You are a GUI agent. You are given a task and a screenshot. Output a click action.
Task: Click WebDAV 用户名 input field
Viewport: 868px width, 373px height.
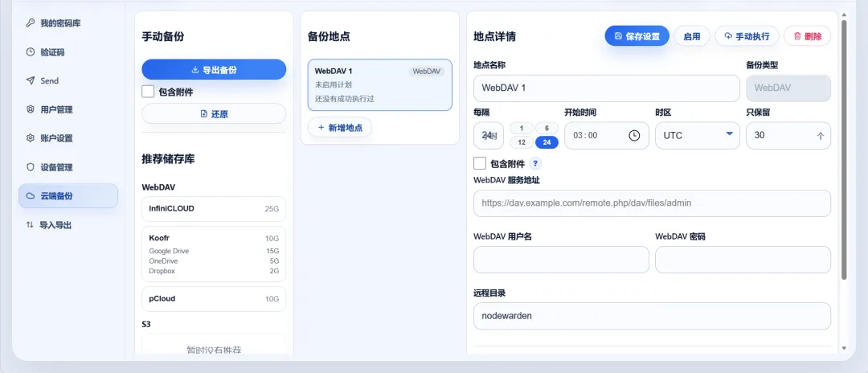(x=561, y=260)
